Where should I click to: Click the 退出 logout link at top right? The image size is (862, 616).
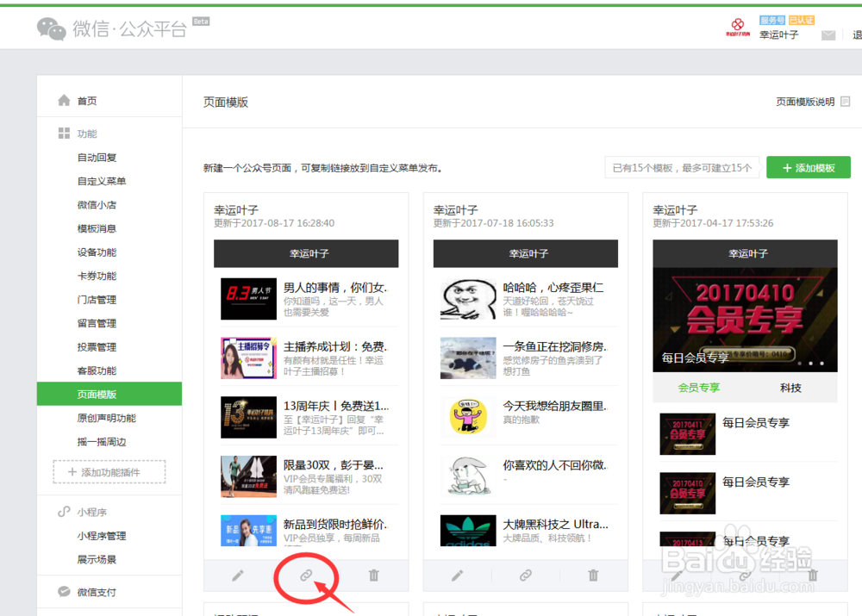coord(858,35)
